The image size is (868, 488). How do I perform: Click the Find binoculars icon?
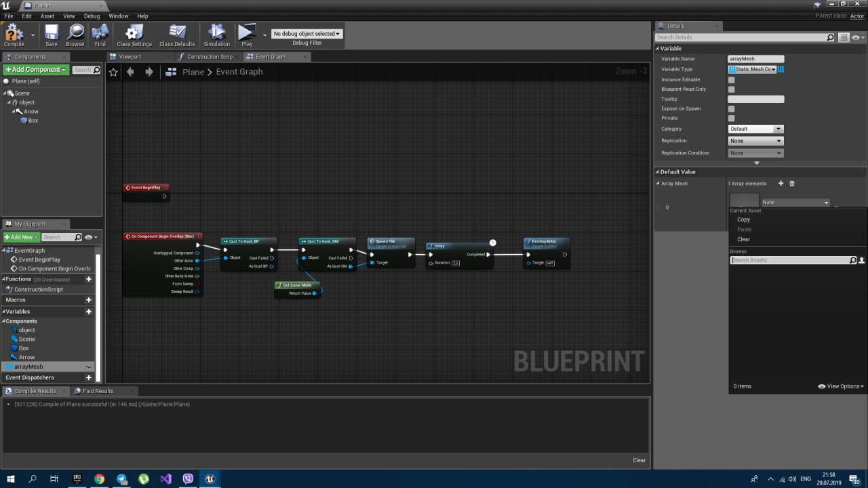pyautogui.click(x=100, y=35)
